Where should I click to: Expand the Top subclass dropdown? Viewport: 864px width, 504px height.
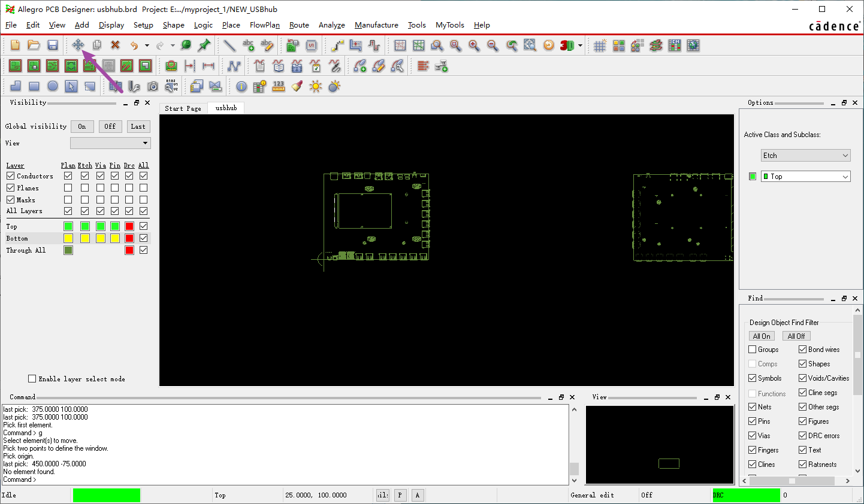(806, 177)
